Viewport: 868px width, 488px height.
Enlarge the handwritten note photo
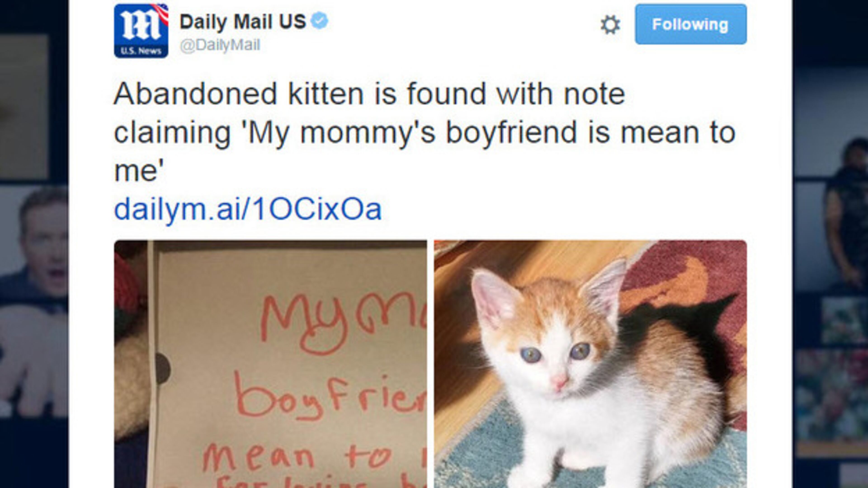tap(270, 364)
